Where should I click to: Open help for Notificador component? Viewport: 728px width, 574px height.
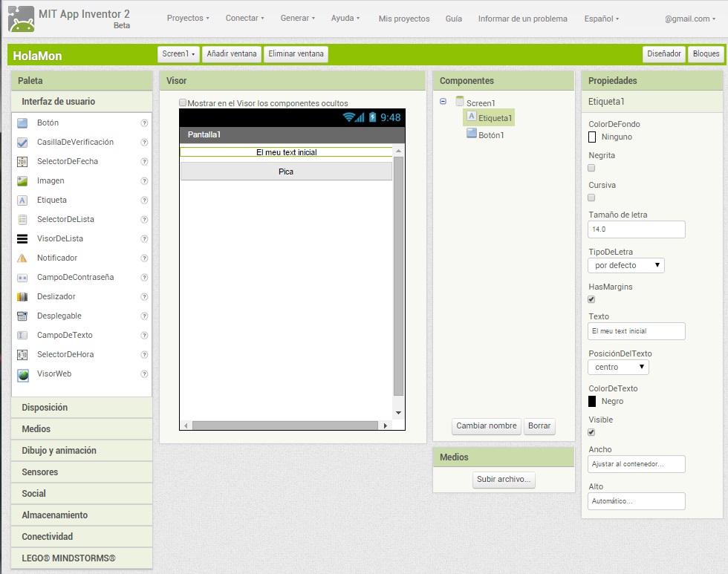point(144,258)
